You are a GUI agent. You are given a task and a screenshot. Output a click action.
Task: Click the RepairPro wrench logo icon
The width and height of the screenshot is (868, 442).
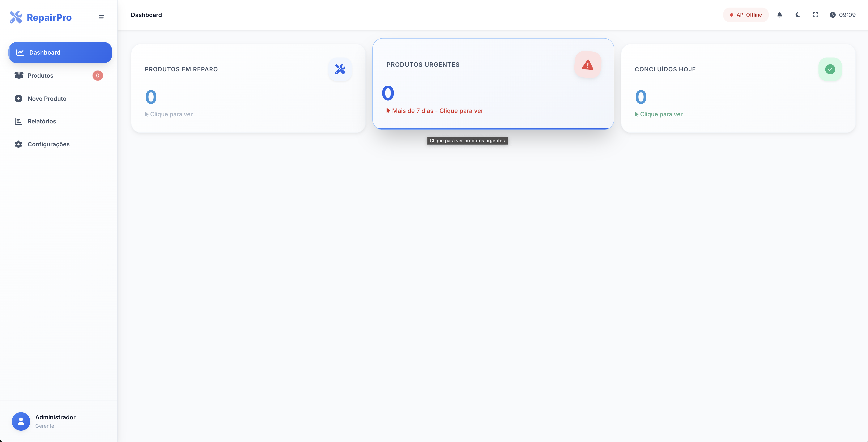(x=16, y=17)
